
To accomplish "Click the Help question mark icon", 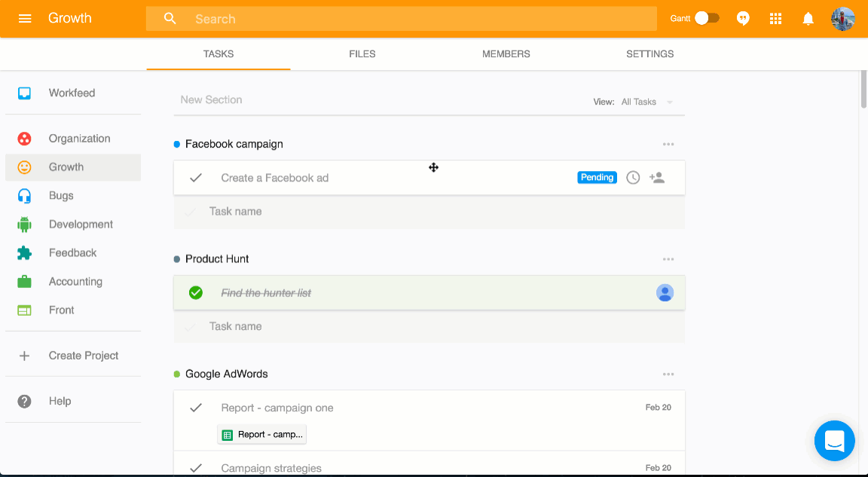I will (x=24, y=401).
